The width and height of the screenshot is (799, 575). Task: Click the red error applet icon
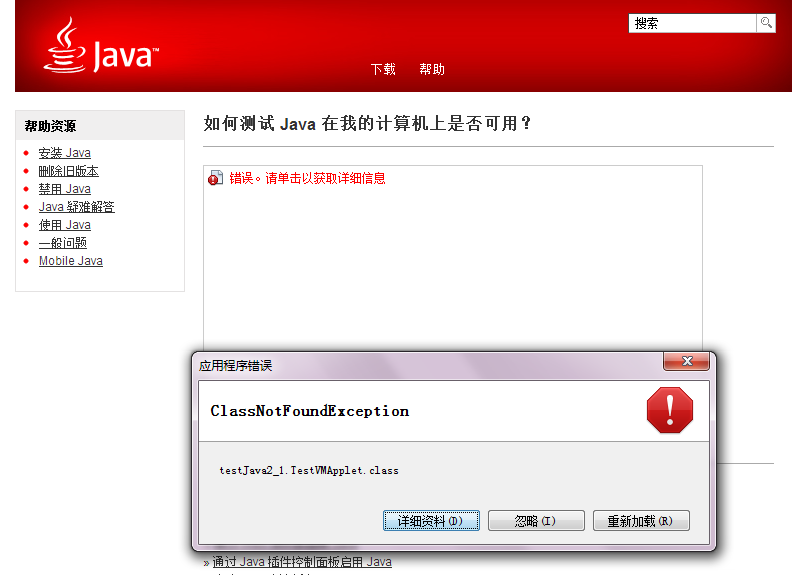(215, 178)
